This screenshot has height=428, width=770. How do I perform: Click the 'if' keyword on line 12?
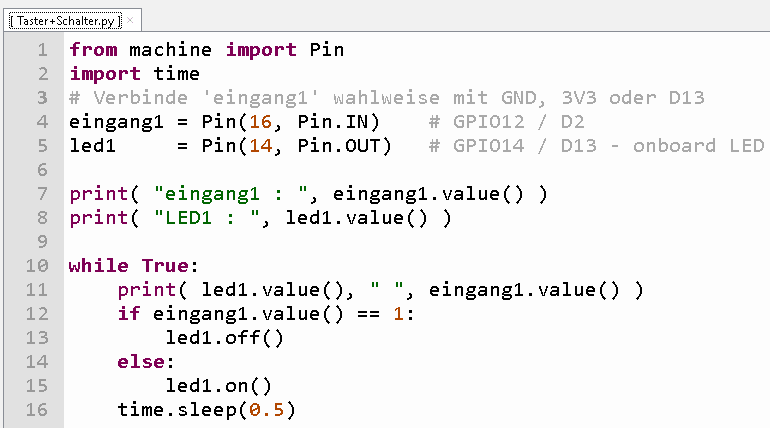[129, 313]
